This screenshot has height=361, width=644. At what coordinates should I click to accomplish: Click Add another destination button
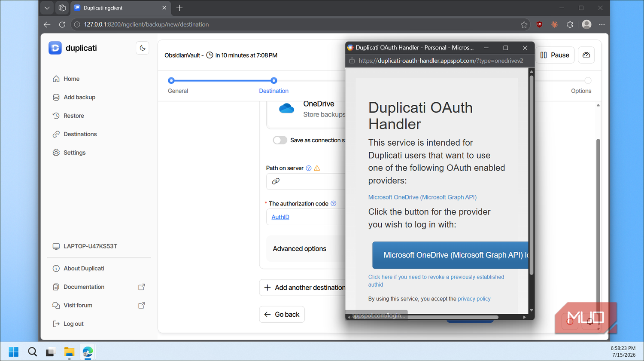(303, 288)
